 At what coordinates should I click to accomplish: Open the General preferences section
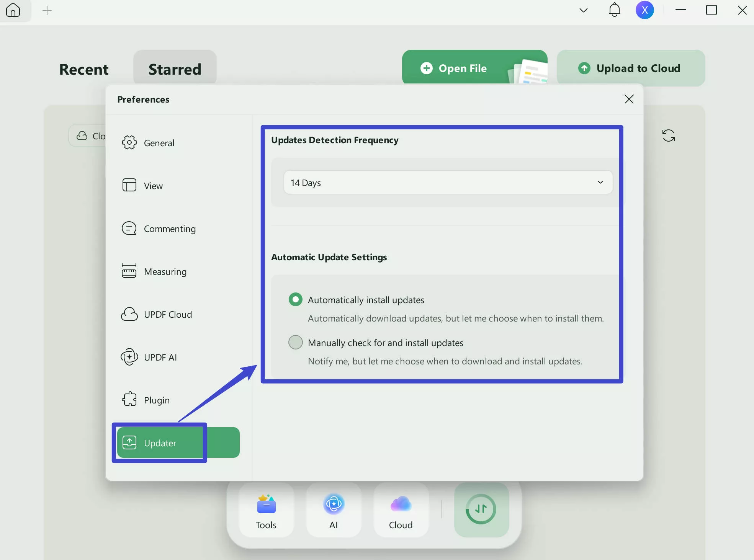click(159, 143)
